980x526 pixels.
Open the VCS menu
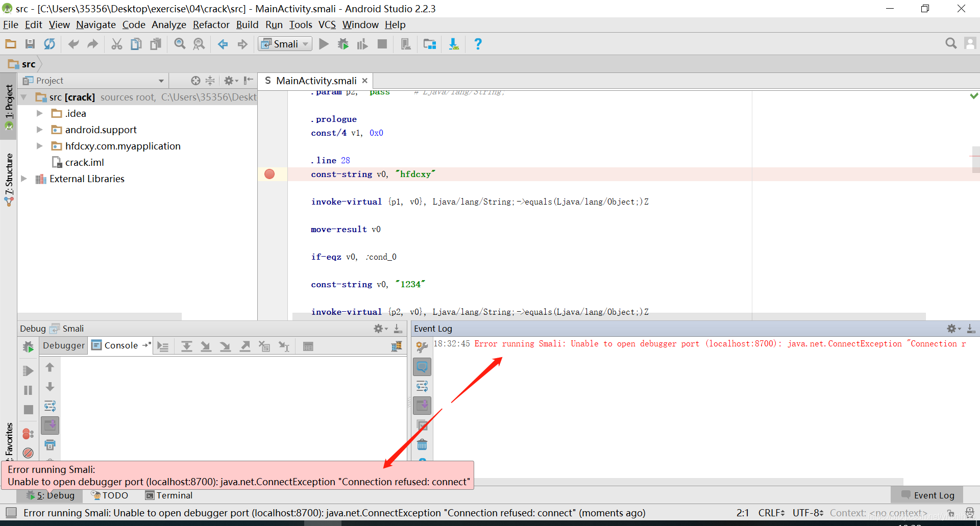point(327,24)
